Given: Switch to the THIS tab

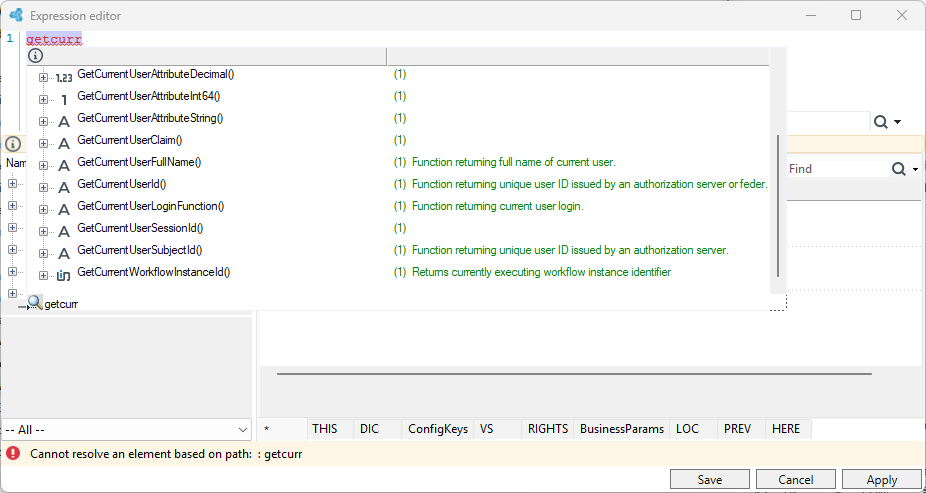Looking at the screenshot, I should point(330,429).
